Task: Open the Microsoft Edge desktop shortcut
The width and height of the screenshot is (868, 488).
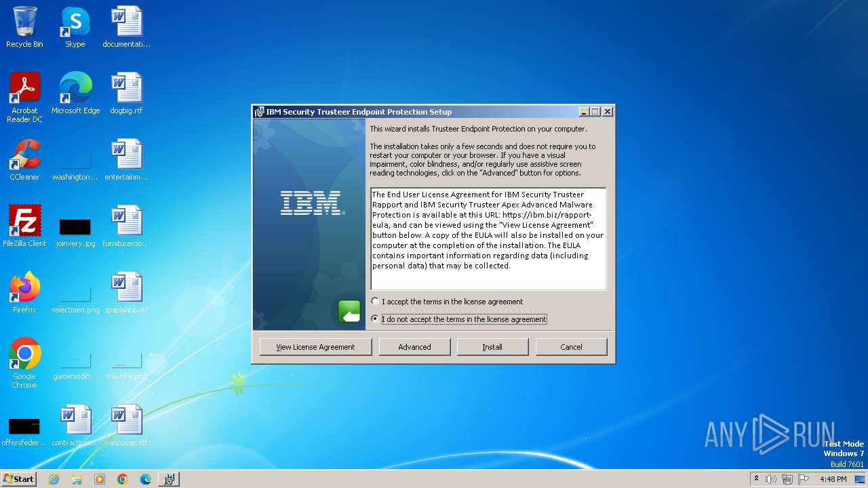Action: (75, 94)
